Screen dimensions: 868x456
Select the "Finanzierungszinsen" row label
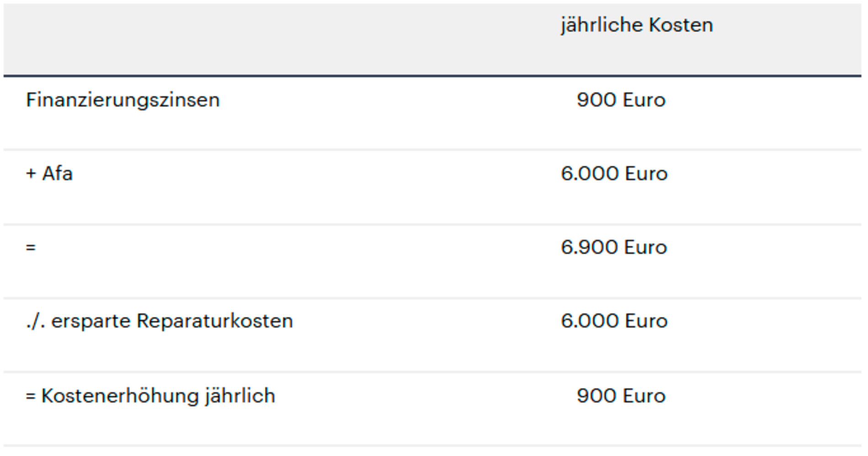coord(123,100)
